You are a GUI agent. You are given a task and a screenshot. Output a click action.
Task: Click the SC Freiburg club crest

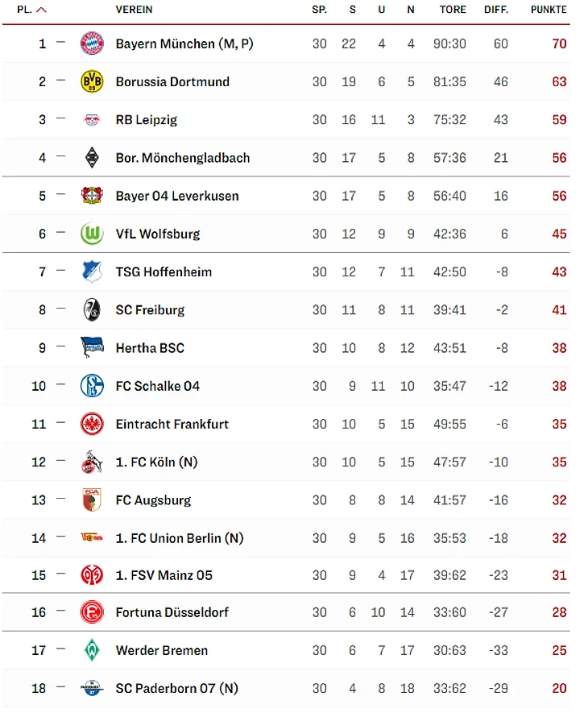pyautogui.click(x=92, y=309)
